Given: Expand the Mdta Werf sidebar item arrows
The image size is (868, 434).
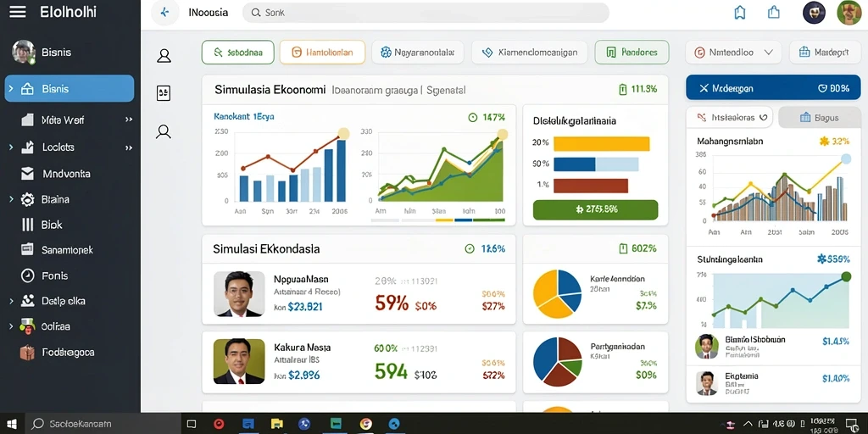Looking at the screenshot, I should click(129, 120).
